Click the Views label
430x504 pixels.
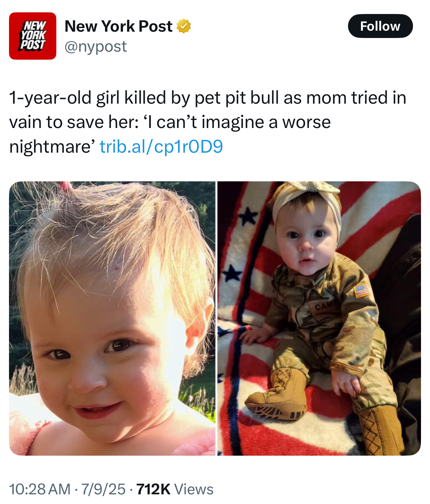click(x=194, y=489)
